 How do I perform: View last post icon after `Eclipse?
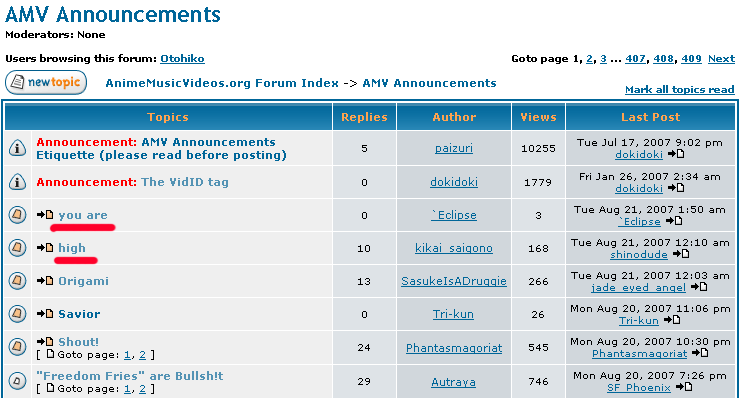coord(674,220)
